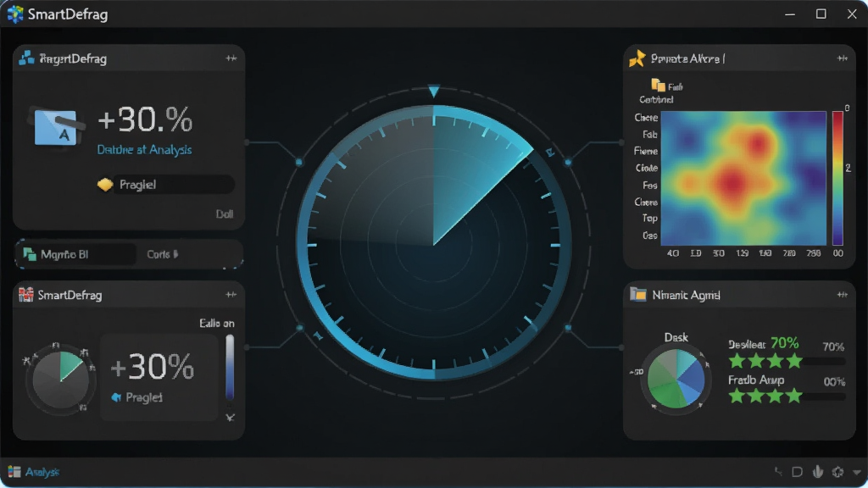Click the yellow star icon of the top-right panel

[x=637, y=58]
